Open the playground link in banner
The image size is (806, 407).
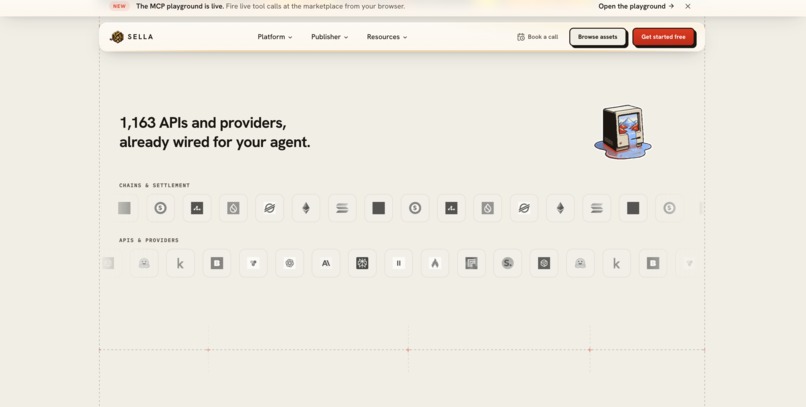point(636,6)
